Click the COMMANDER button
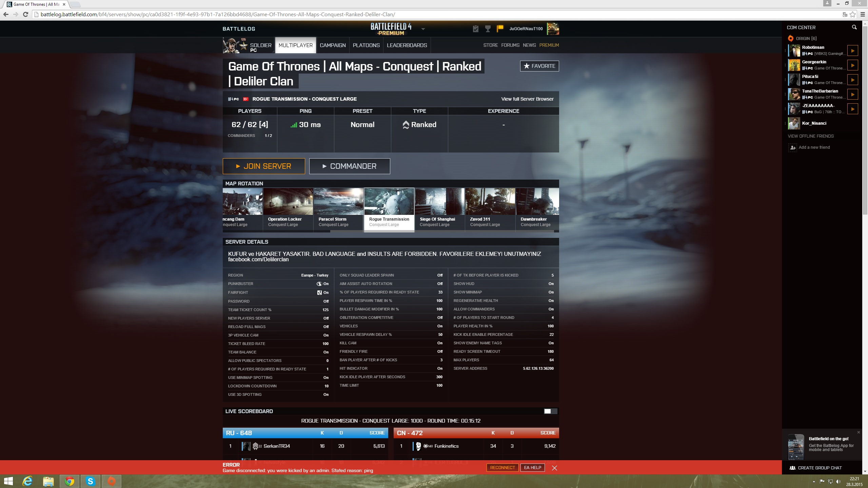This screenshot has height=488, width=868. coord(349,166)
